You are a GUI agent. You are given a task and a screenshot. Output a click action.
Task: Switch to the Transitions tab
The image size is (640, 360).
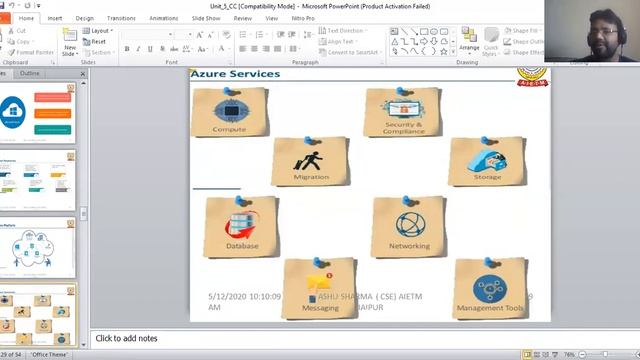tap(121, 18)
